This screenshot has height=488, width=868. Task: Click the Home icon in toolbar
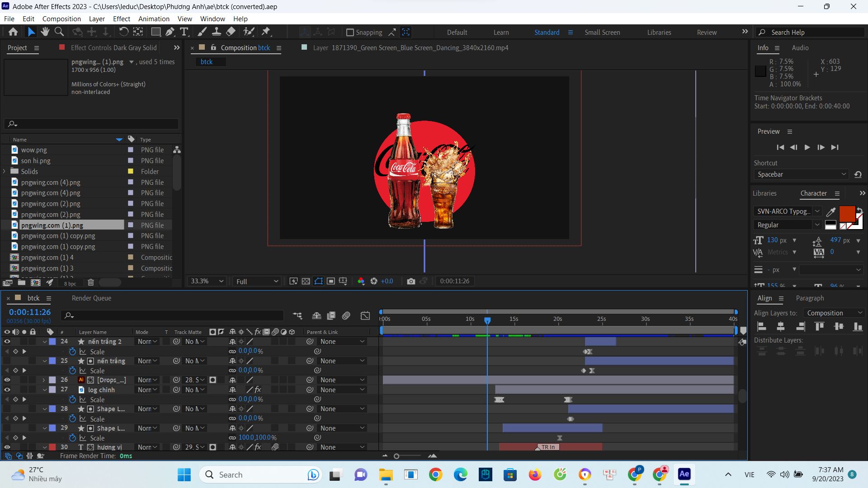[x=13, y=32]
